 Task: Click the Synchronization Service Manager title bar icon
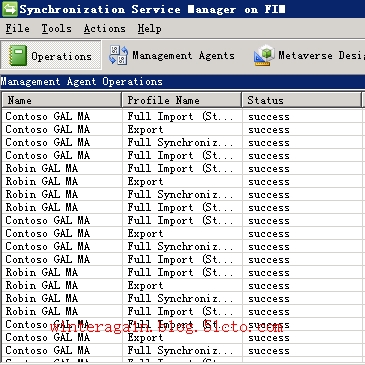point(9,9)
